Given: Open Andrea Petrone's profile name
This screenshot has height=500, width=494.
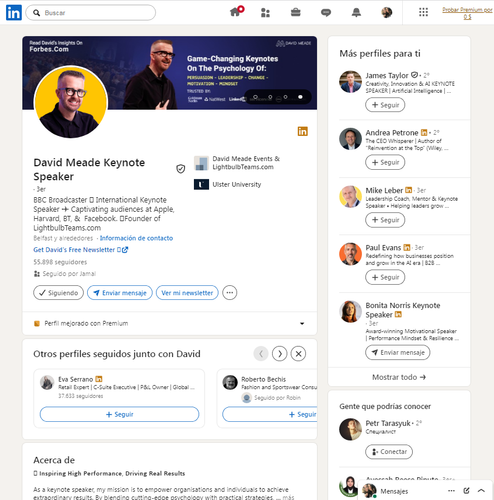Looking at the screenshot, I should [x=392, y=133].
